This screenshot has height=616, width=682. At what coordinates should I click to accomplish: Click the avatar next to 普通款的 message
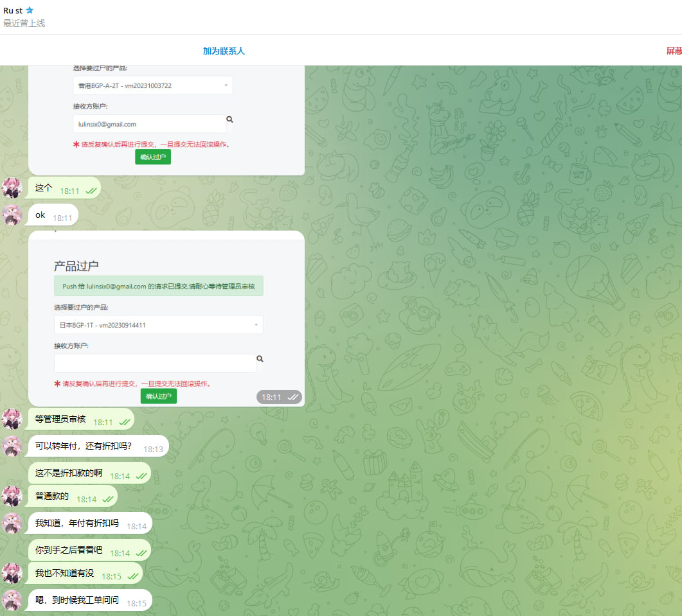pos(12,496)
